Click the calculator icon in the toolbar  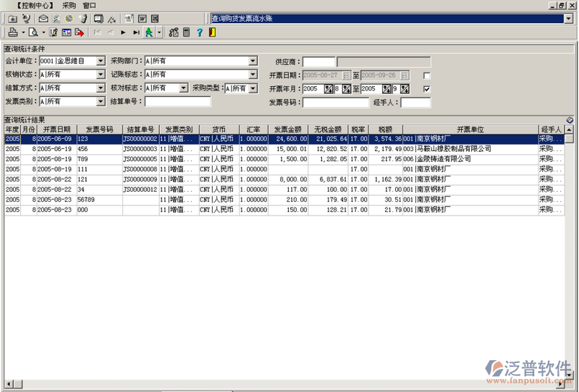[x=186, y=33]
